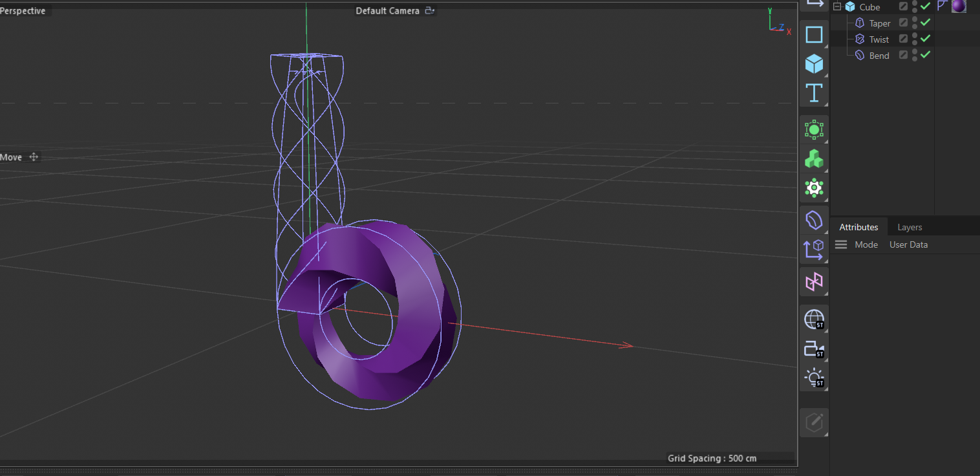Switch to the Layers tab

point(909,226)
